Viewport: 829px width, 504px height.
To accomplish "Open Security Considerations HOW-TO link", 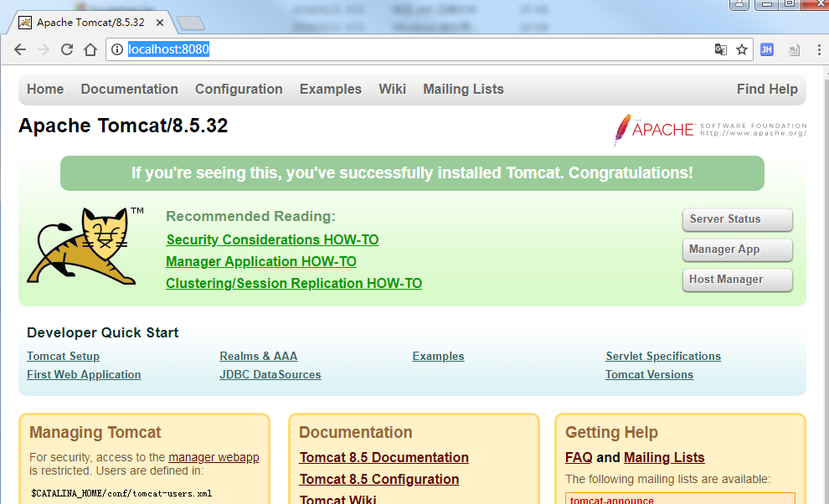I will coord(272,240).
